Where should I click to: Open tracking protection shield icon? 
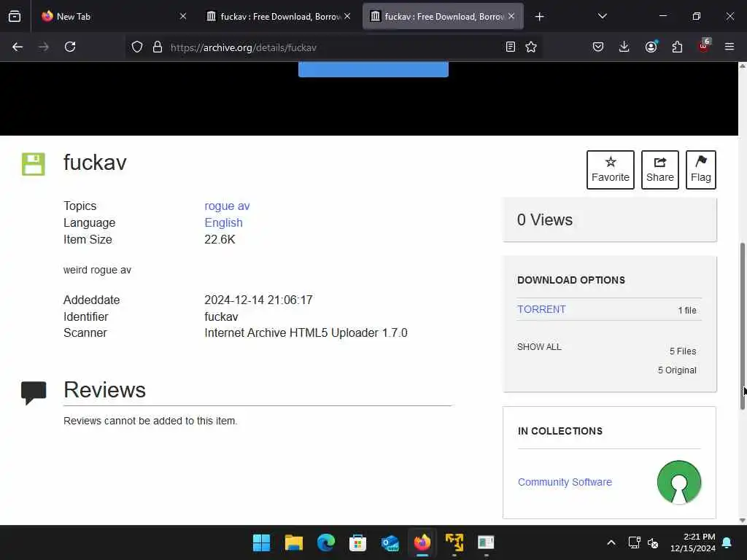tap(137, 47)
